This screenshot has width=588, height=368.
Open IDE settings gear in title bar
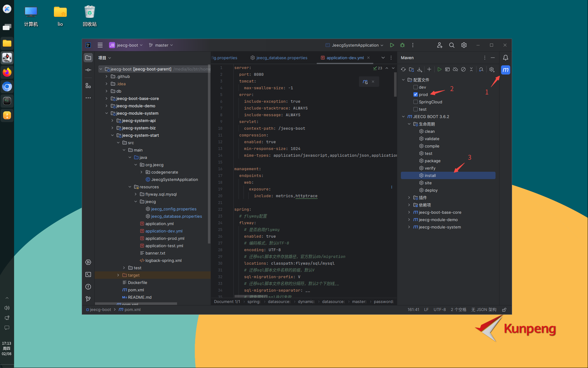(x=464, y=45)
